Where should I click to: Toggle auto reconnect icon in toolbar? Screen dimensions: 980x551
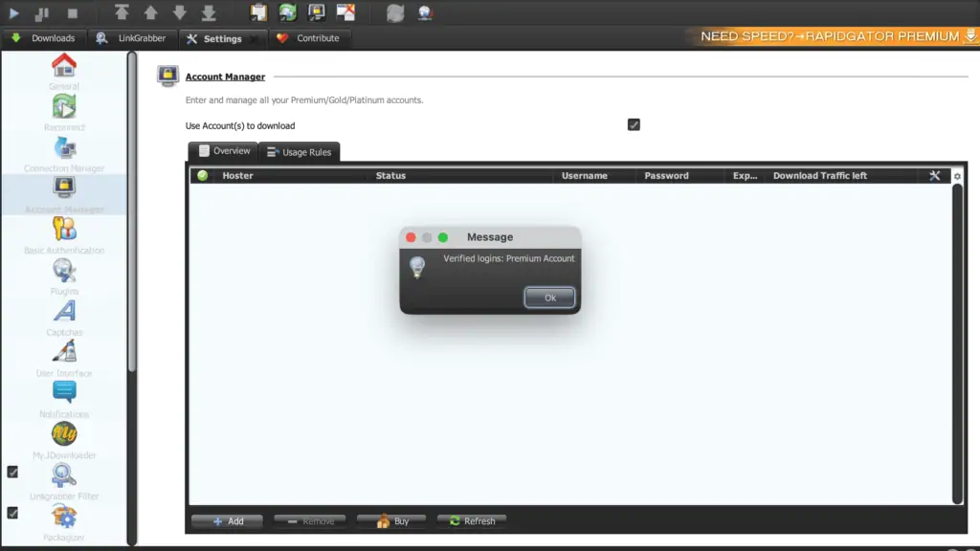click(x=287, y=11)
